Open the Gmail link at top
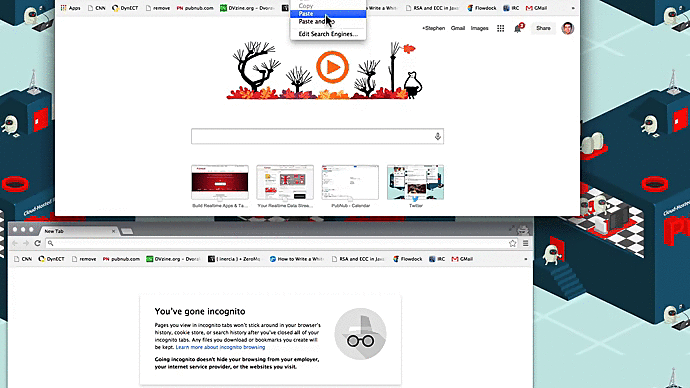The height and width of the screenshot is (388, 690). pos(458,28)
